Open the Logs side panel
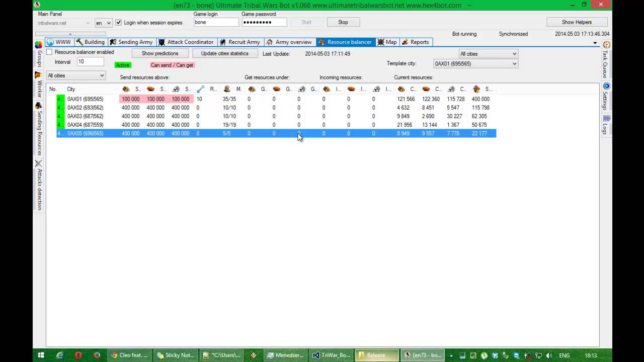This screenshot has height=362, width=644. tap(606, 125)
